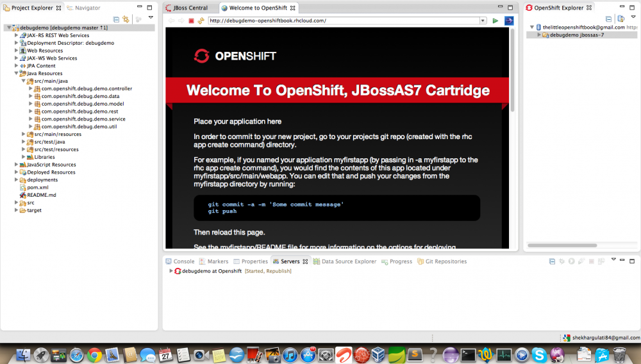This screenshot has width=641, height=364.
Task: Click the green Go arrow beside the URL
Action: (x=495, y=21)
